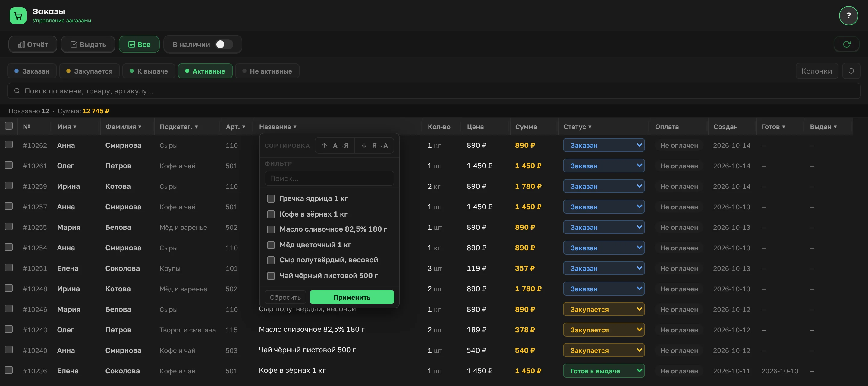The height and width of the screenshot is (386, 868).
Task: Focus the filter Поиск… field in popup
Action: 329,178
